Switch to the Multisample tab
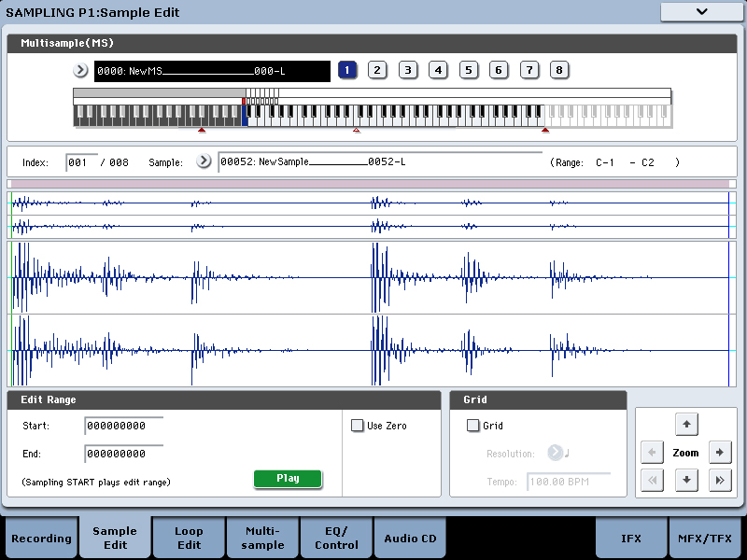This screenshot has width=747, height=560. 262,539
